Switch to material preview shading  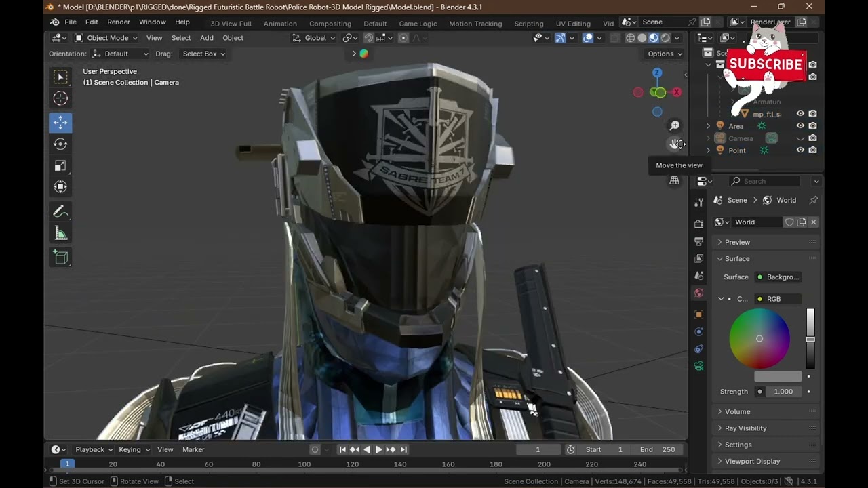(x=654, y=38)
